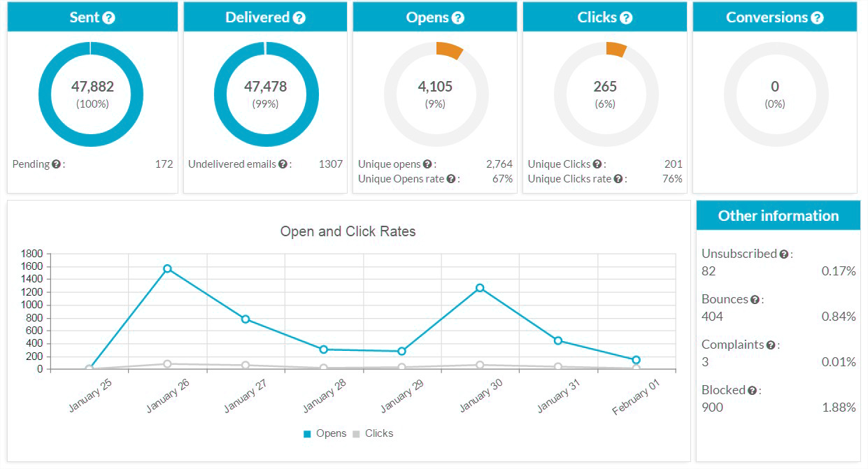Click the question mark next to Bounces
Viewport: 868px width, 469px height.
point(755,300)
